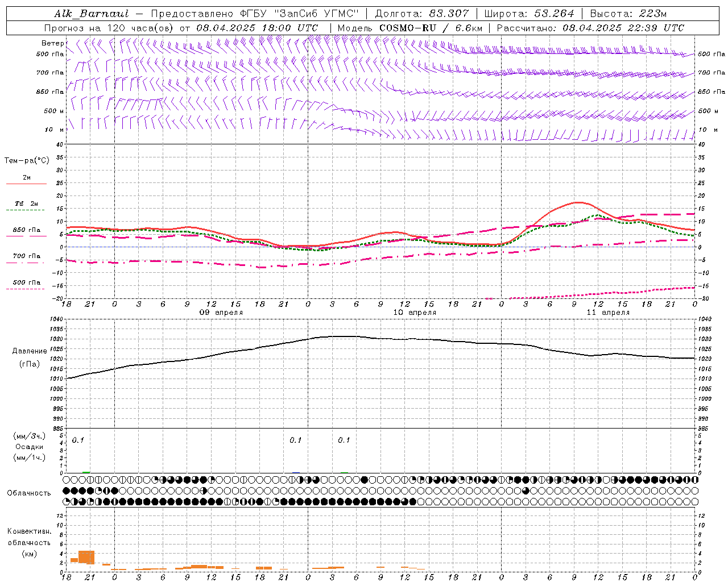Select the "ЗапСиб УГМС" provider text

click(317, 14)
